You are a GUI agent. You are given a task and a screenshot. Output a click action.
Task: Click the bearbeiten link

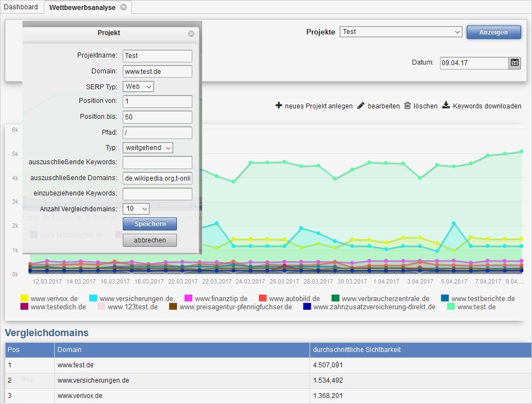point(384,106)
